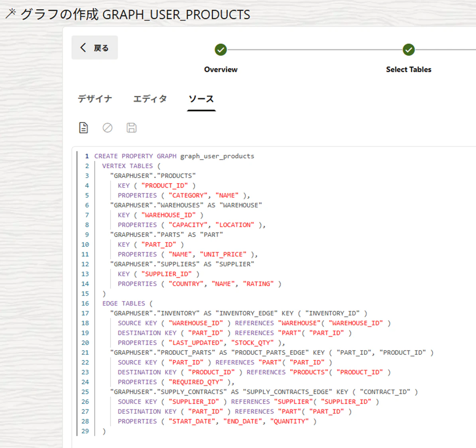Click SOURCE KEY on line 18
Image resolution: width=476 pixels, height=448 pixels.
pos(138,323)
